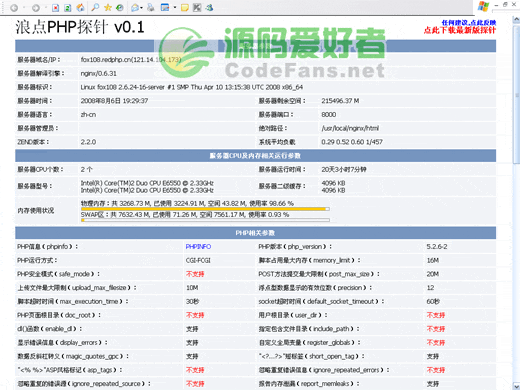Image resolution: width=520 pixels, height=390 pixels.
Task: Click the physical memory usage bar
Action: pos(205,209)
